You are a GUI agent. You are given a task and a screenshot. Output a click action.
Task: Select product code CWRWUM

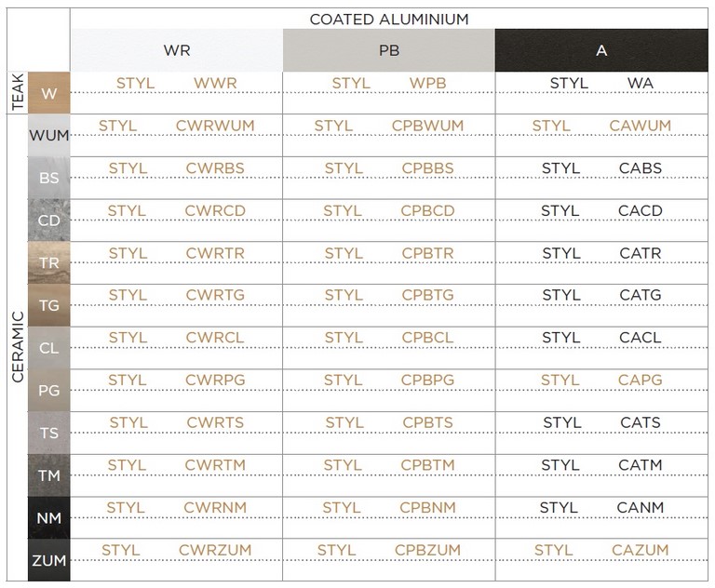215,126
